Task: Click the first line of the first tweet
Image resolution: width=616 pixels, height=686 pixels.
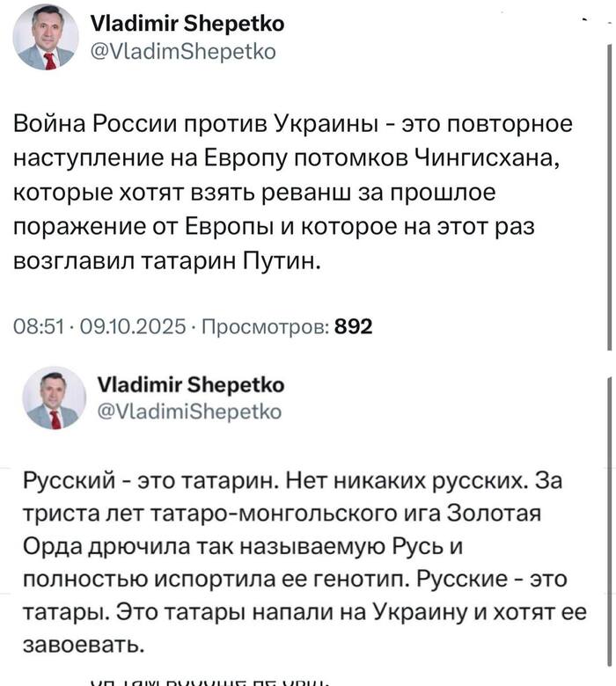Action: click(294, 124)
